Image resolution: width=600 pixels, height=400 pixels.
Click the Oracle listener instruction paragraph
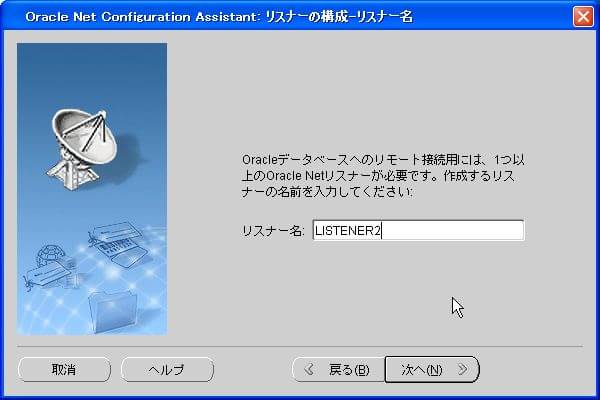click(383, 176)
